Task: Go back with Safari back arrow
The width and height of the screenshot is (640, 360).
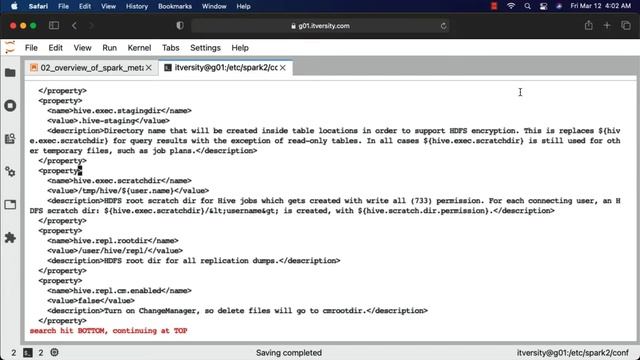Action: [x=74, y=25]
